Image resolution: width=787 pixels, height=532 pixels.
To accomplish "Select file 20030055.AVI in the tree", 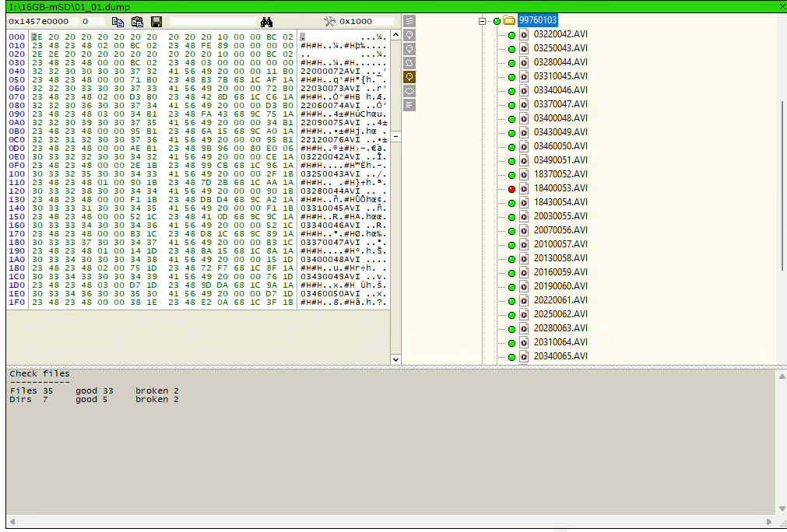I will (560, 216).
